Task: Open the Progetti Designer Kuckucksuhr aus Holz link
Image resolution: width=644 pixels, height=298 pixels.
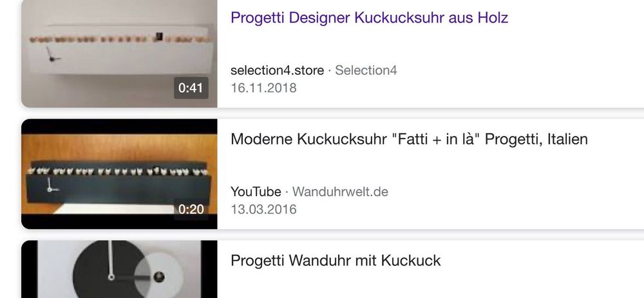Action: tap(369, 17)
